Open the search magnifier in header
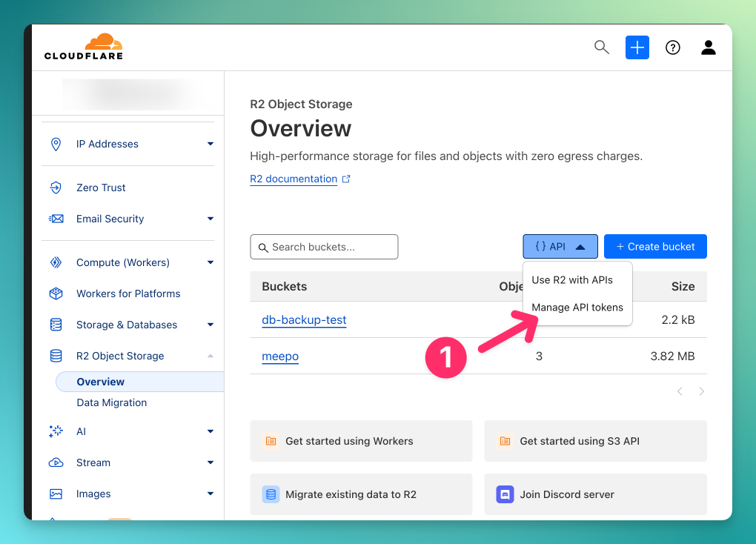756x544 pixels. point(601,47)
